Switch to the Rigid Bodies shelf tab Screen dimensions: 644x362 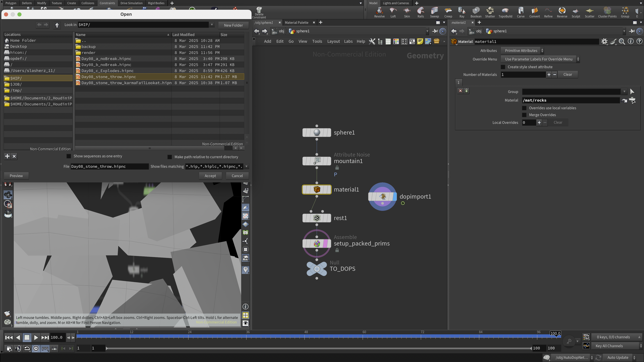click(x=156, y=3)
